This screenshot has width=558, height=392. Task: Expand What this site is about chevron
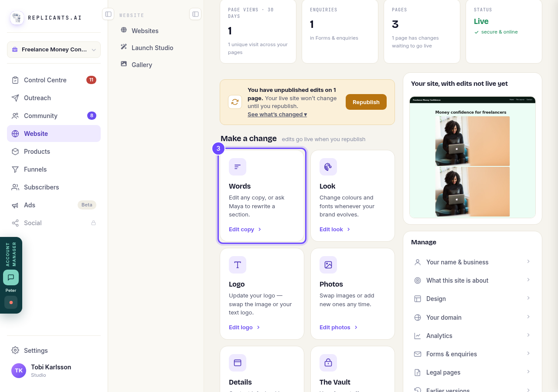528,280
